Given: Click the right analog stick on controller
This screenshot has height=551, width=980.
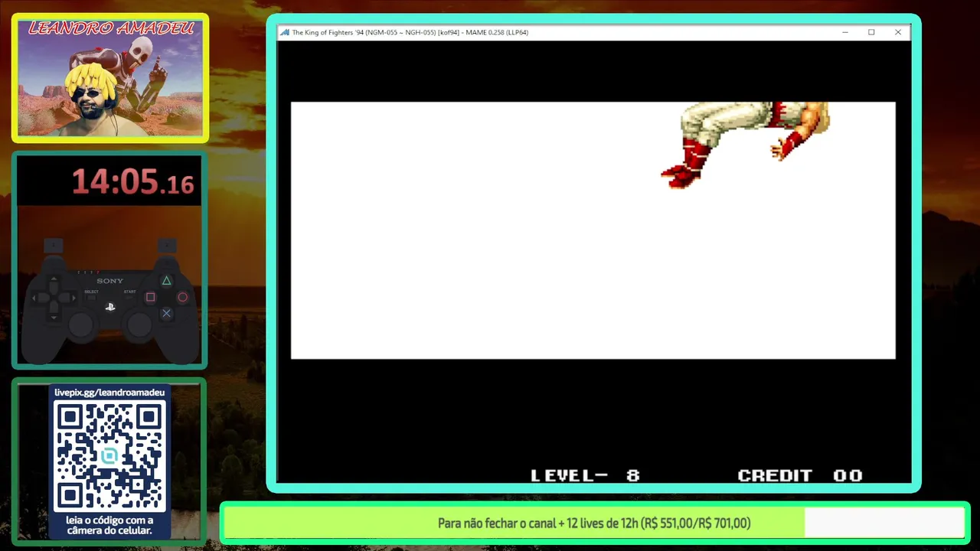Looking at the screenshot, I should click(139, 325).
